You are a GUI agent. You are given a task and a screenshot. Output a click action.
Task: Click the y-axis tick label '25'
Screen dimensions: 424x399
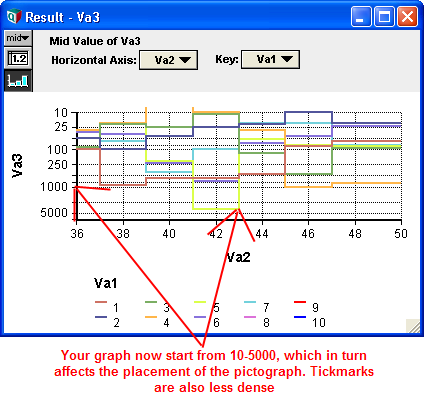click(61, 127)
